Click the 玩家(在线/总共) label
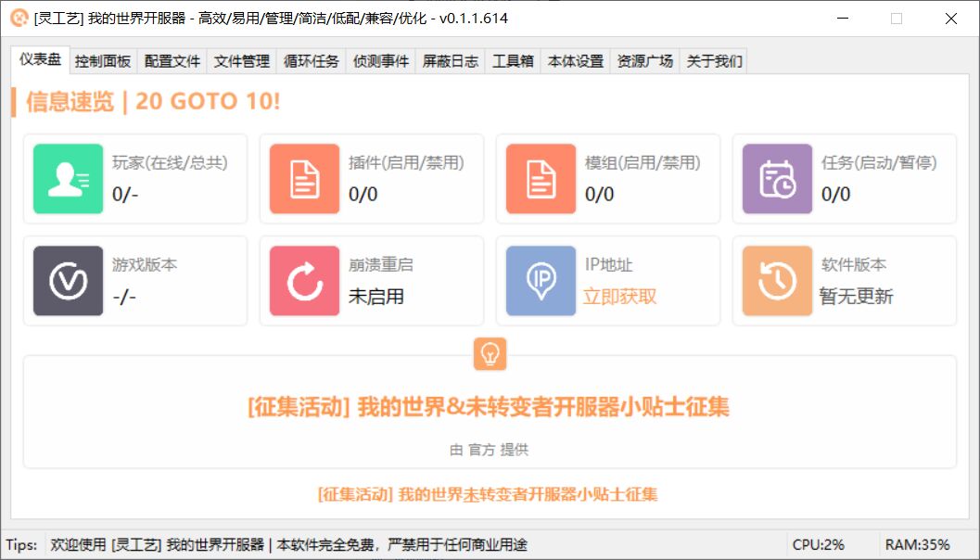The image size is (980, 560). tap(170, 163)
